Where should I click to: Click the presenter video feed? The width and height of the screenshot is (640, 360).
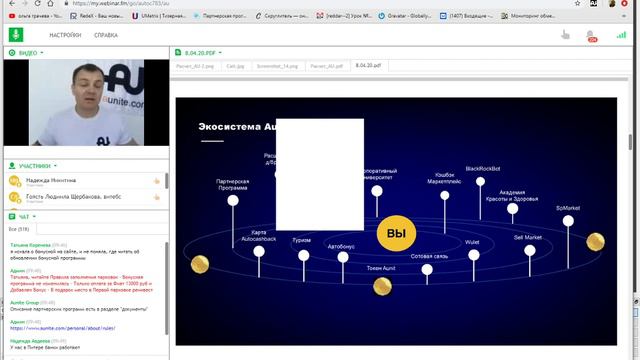tap(86, 102)
